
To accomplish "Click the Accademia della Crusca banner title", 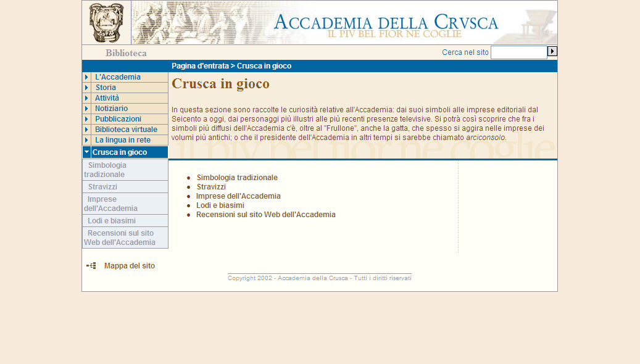I will point(386,22).
